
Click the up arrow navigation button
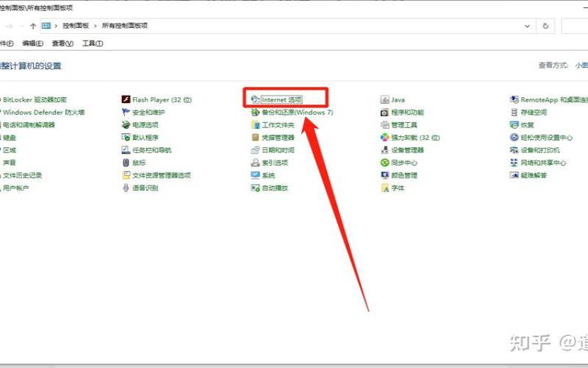[x=33, y=25]
